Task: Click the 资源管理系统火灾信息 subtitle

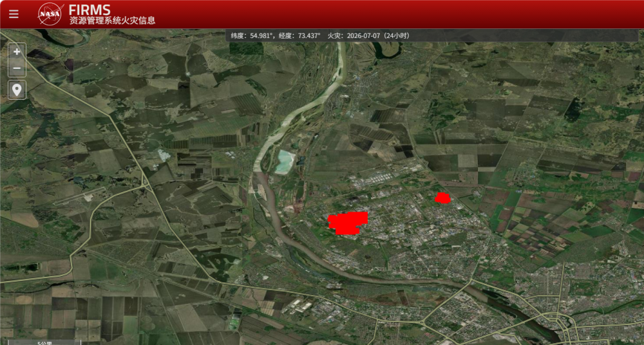Action: [112, 21]
